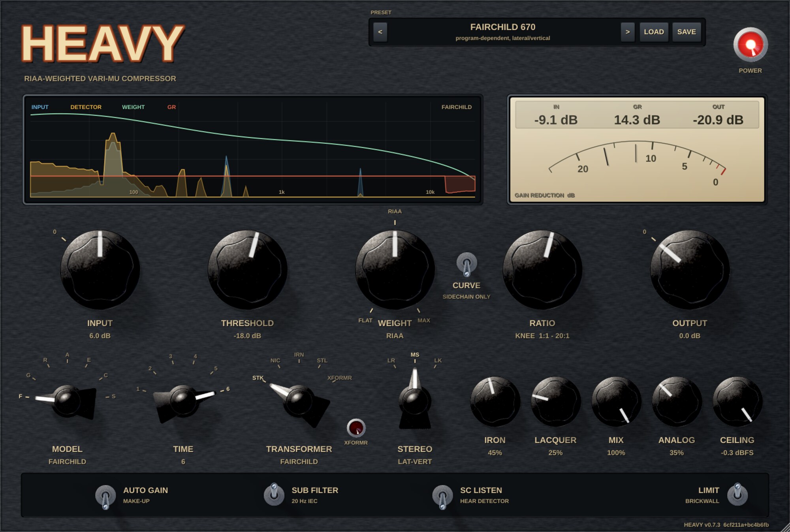Click the HEAVY plugin logo
Screen dimensions: 790x532
coord(103,43)
